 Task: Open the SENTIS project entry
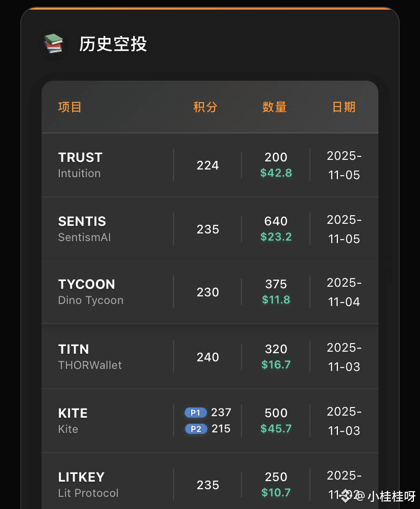click(82, 221)
